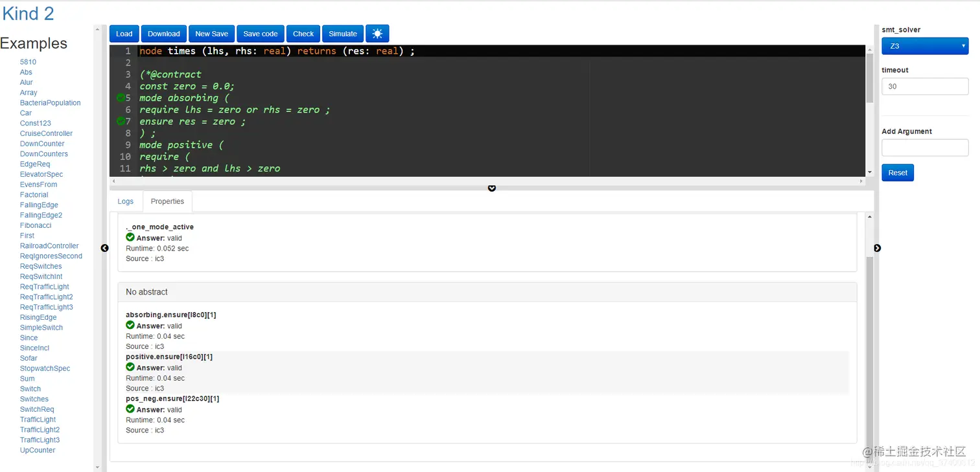Switch to the Properties tab
Viewport: 980px width, 472px height.
[167, 201]
